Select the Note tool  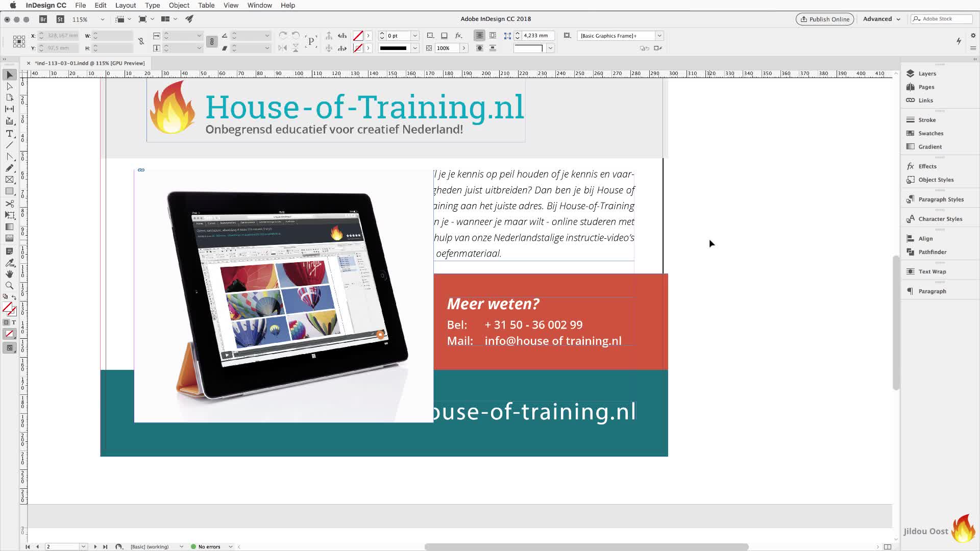pos(9,251)
